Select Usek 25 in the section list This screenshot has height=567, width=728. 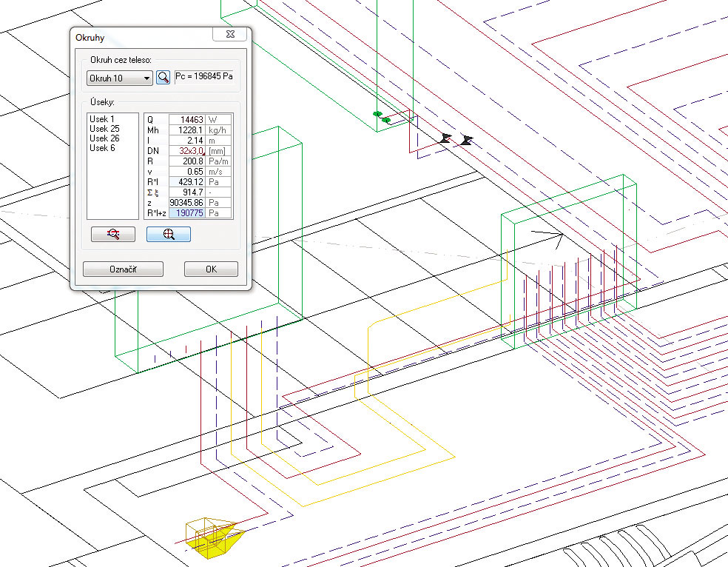(104, 129)
